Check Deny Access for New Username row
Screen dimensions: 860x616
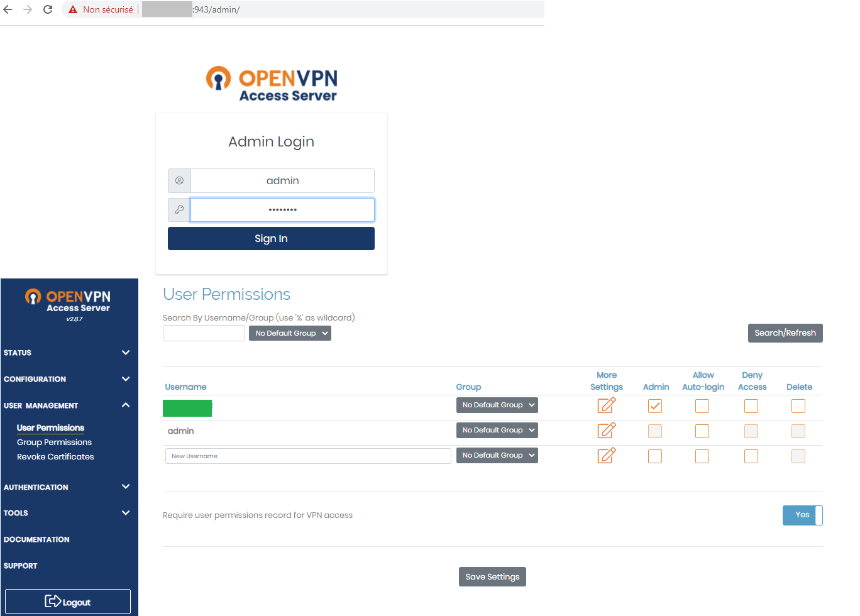coord(751,456)
